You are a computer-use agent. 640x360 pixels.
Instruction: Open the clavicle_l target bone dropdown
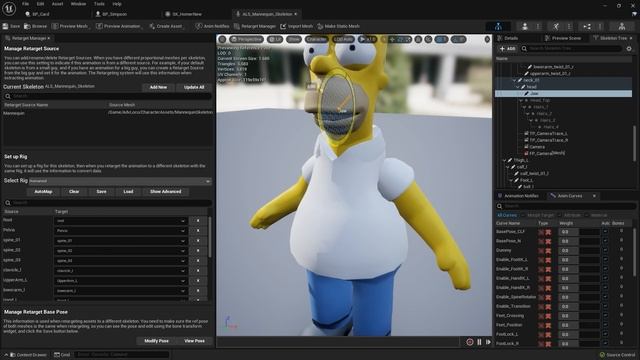[121, 271]
